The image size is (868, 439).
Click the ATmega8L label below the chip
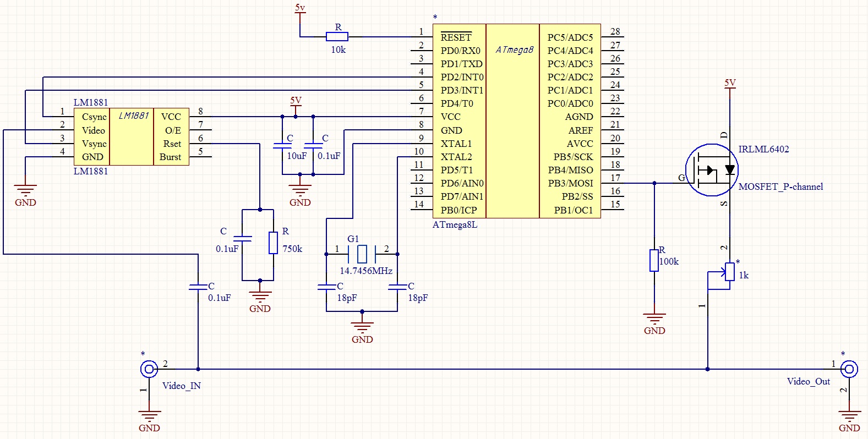pos(455,224)
